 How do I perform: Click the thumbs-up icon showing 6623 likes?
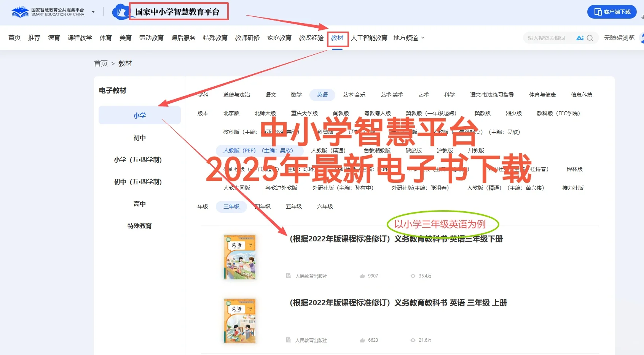[362, 340]
